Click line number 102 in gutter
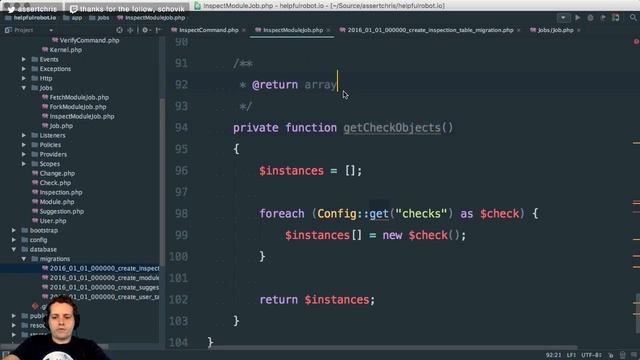Screen dimensions: 640x360 coord(178,300)
